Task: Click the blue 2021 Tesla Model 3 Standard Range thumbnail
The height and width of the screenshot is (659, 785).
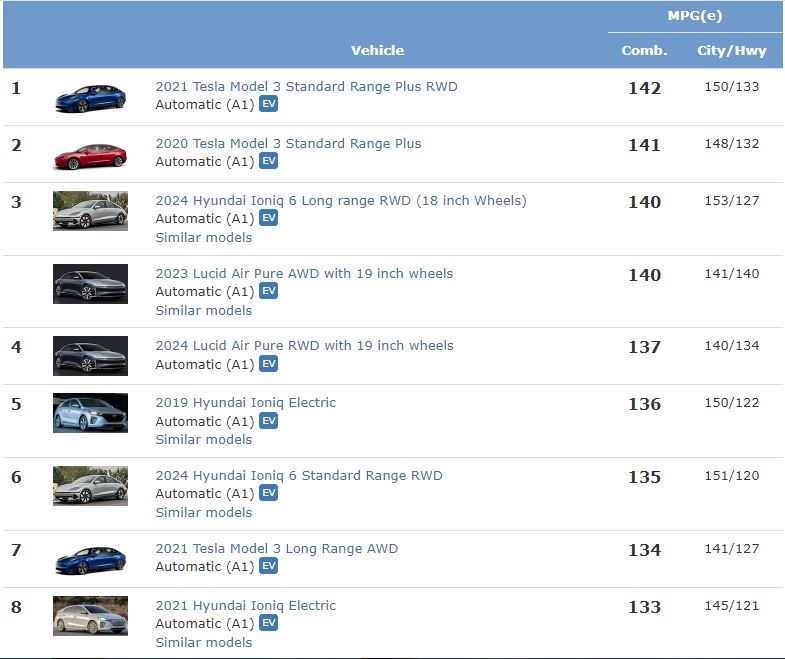Action: (x=90, y=99)
